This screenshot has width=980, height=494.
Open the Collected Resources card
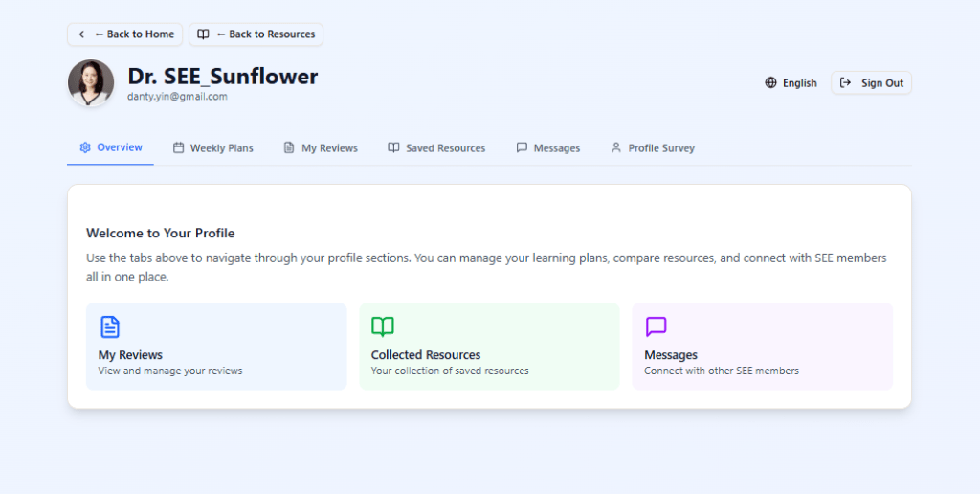coord(489,347)
